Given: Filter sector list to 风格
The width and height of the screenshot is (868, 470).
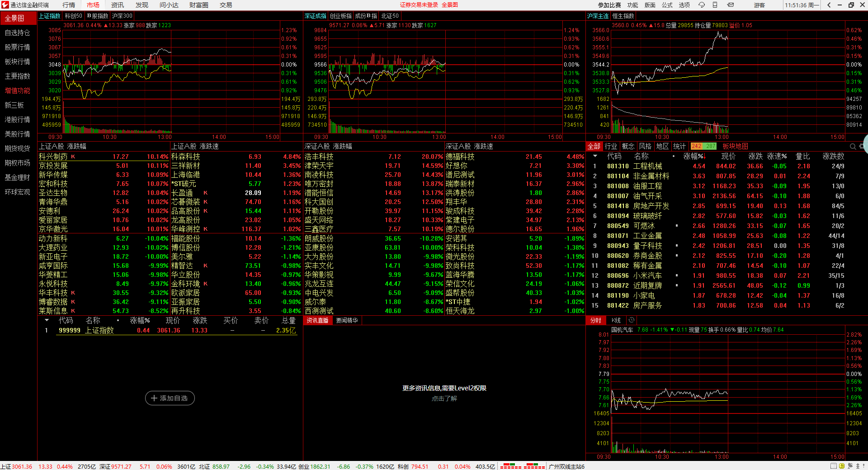Looking at the screenshot, I should tap(645, 146).
